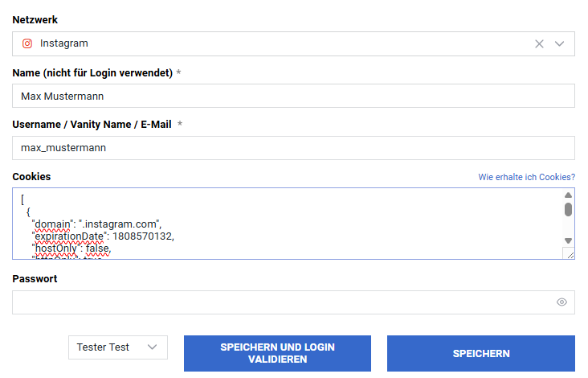Open the Tester Test dropdown
The image size is (588, 378).
(x=117, y=347)
